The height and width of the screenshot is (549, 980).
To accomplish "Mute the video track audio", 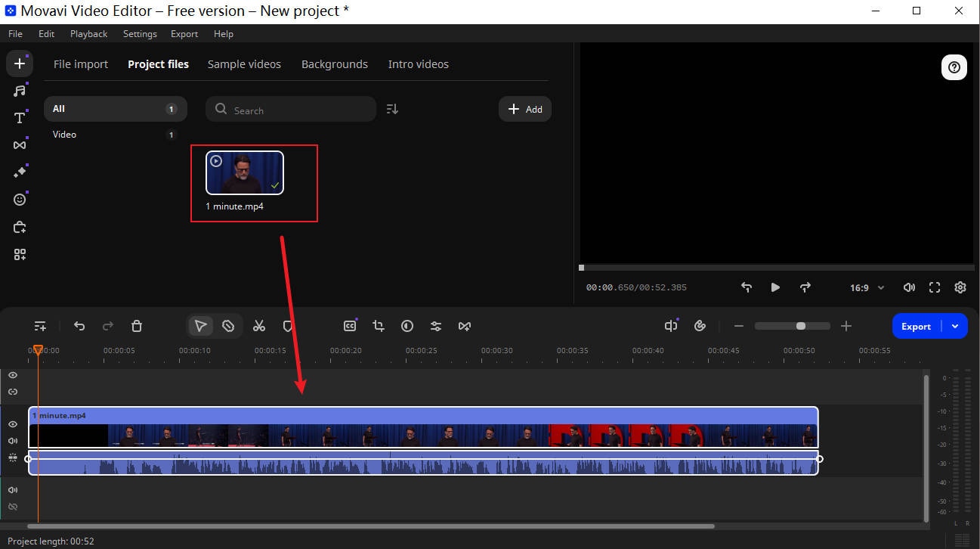I will click(13, 441).
